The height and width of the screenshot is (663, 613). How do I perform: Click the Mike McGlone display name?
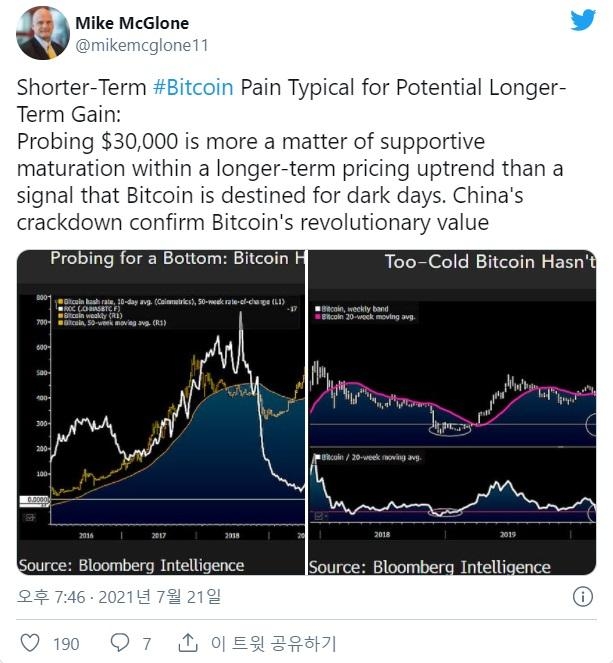pyautogui.click(x=132, y=23)
